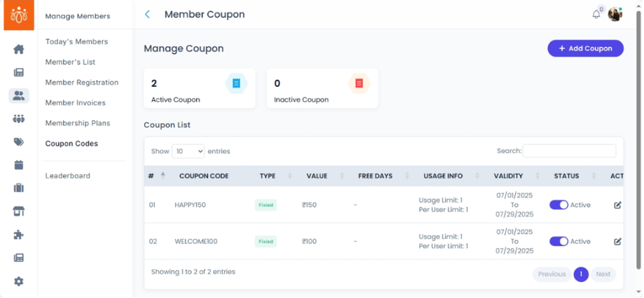Open the user profile avatar
This screenshot has width=644, height=298.
click(x=615, y=14)
